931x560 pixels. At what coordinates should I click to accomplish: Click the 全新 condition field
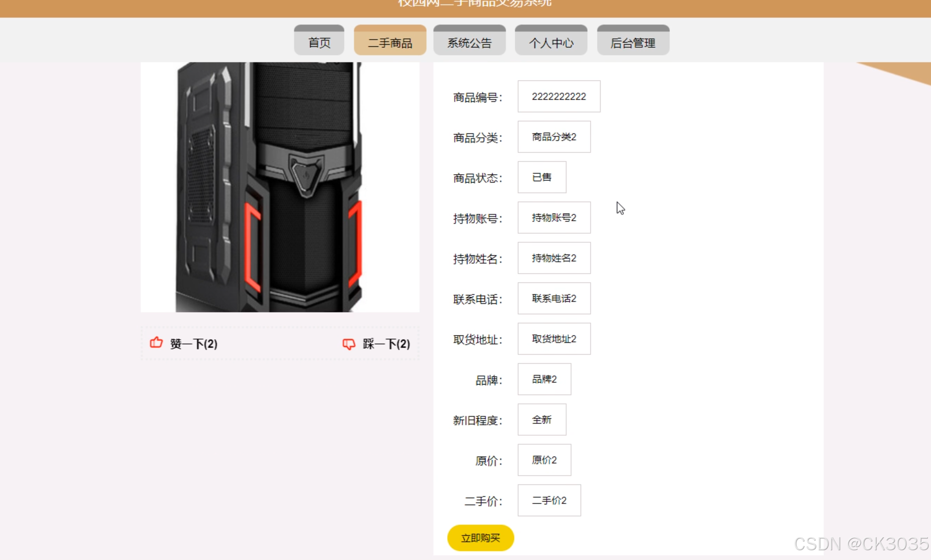[542, 420]
